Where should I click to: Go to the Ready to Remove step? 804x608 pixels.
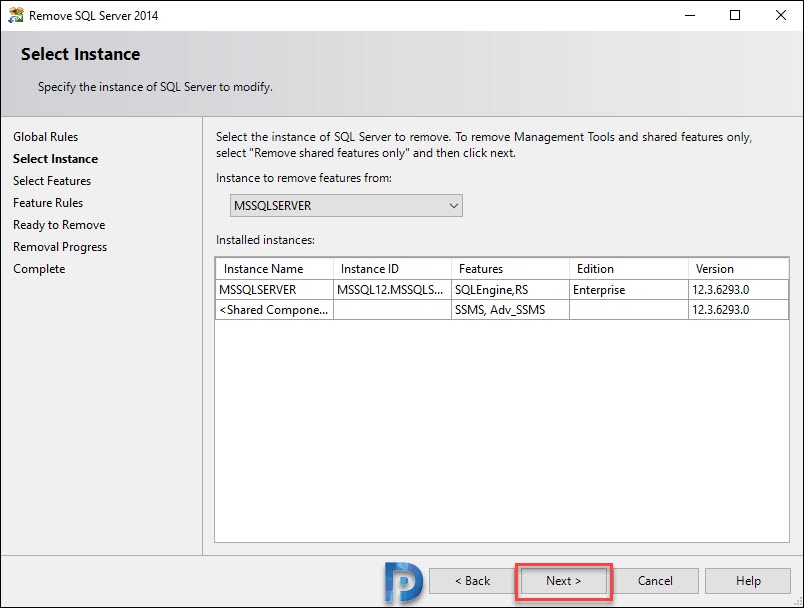pyautogui.click(x=59, y=225)
